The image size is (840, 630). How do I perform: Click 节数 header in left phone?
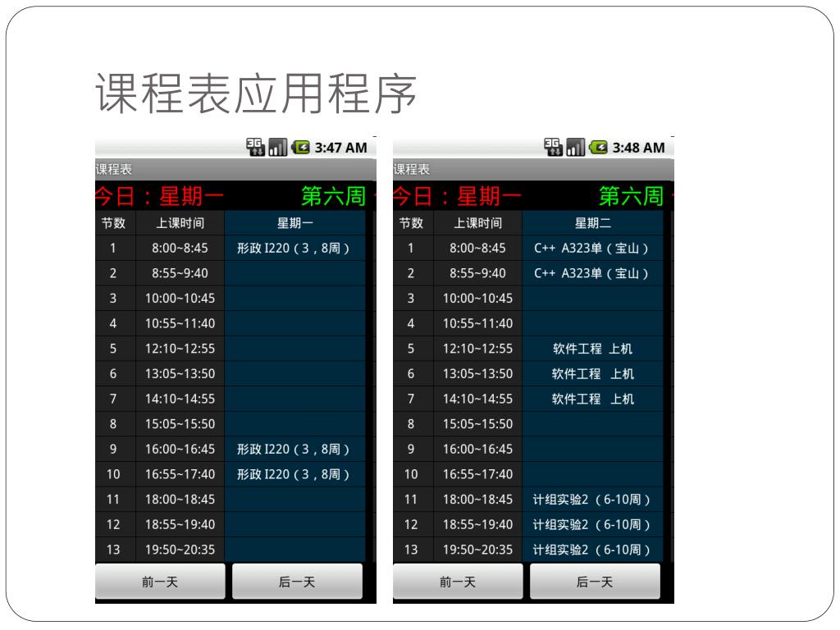(113, 223)
